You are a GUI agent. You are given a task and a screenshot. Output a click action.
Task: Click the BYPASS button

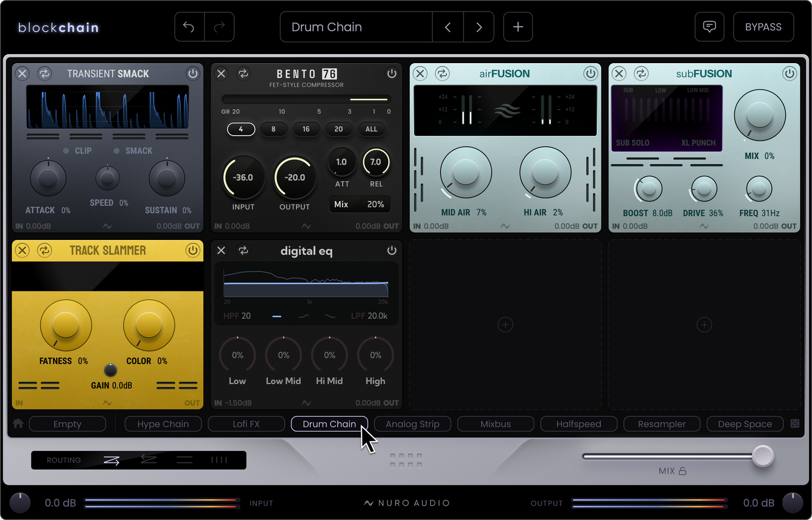(x=763, y=27)
